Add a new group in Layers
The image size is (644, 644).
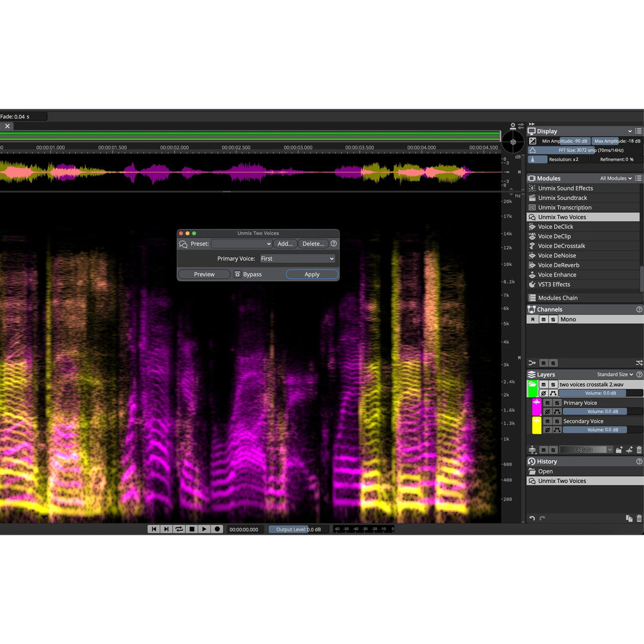619,450
